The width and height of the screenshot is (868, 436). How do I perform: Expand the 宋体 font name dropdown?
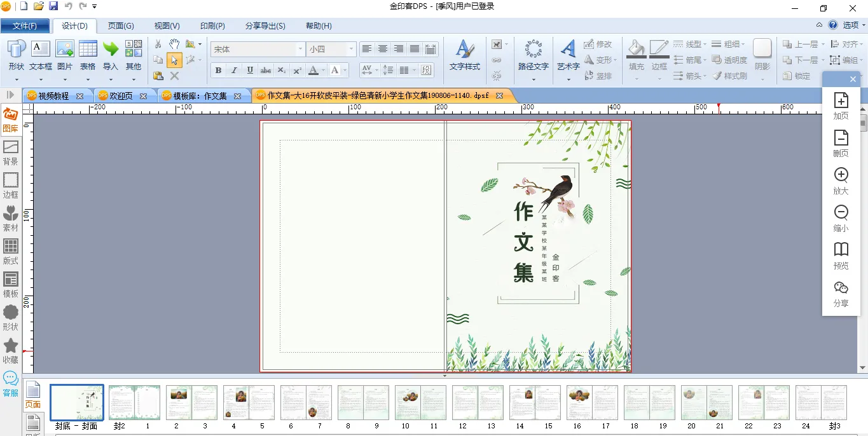(301, 50)
